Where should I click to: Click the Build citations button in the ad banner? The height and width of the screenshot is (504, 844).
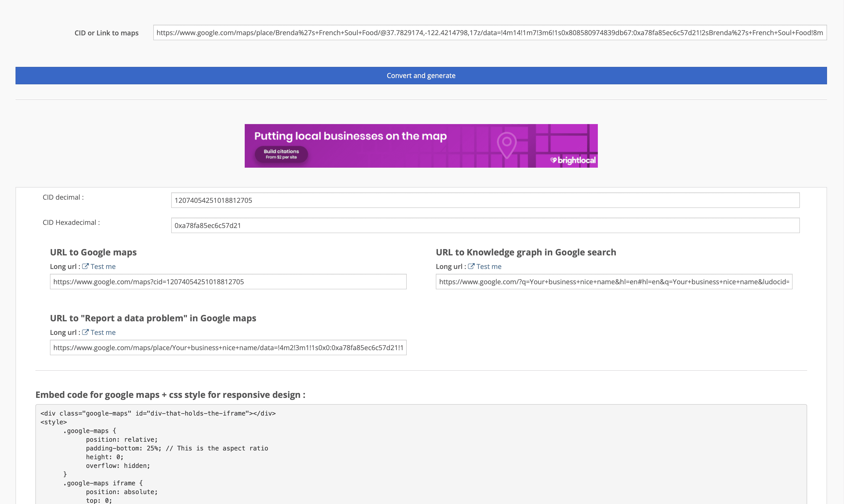click(x=281, y=154)
